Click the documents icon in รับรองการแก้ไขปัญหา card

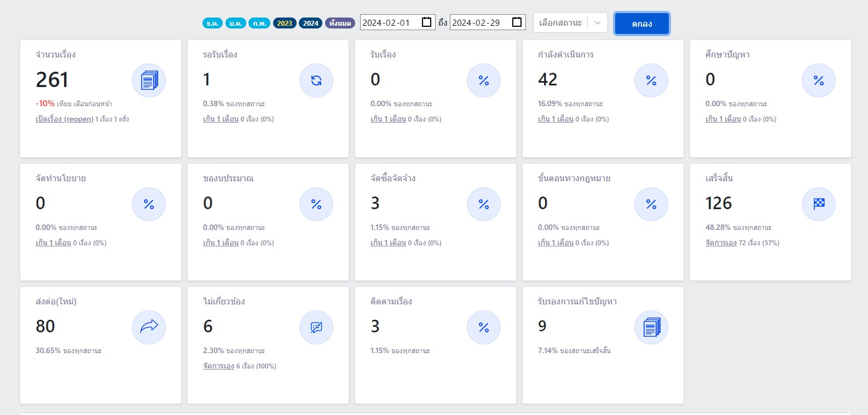(x=651, y=327)
